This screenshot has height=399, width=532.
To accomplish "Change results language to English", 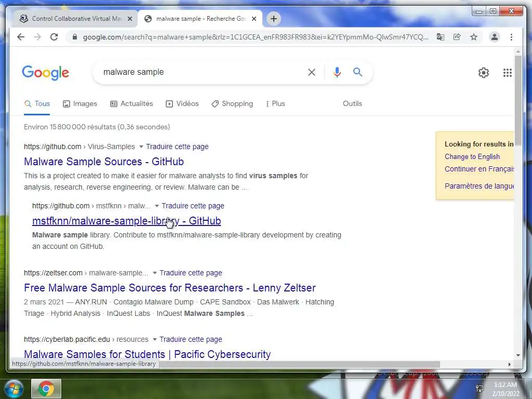I will coord(472,157).
